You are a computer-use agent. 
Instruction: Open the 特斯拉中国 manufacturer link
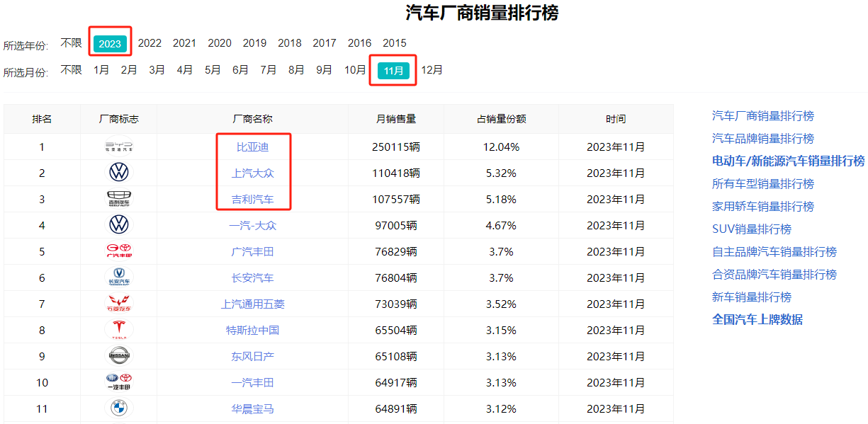click(x=253, y=330)
